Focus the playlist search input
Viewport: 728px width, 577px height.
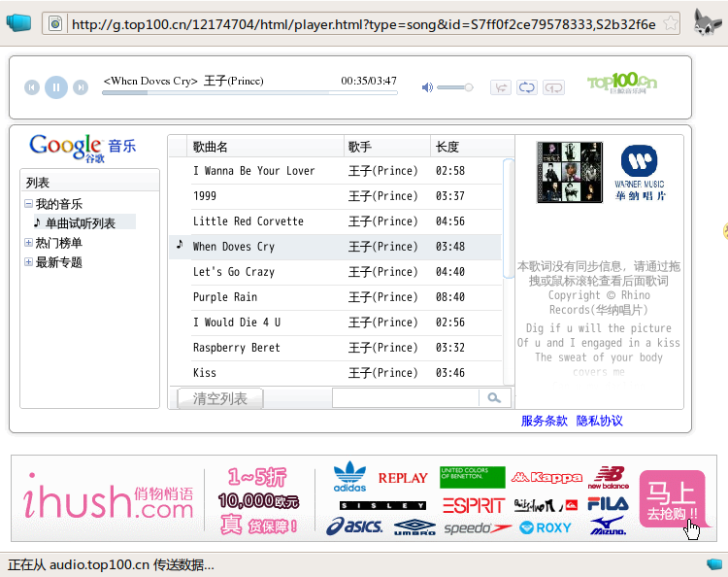(x=406, y=398)
